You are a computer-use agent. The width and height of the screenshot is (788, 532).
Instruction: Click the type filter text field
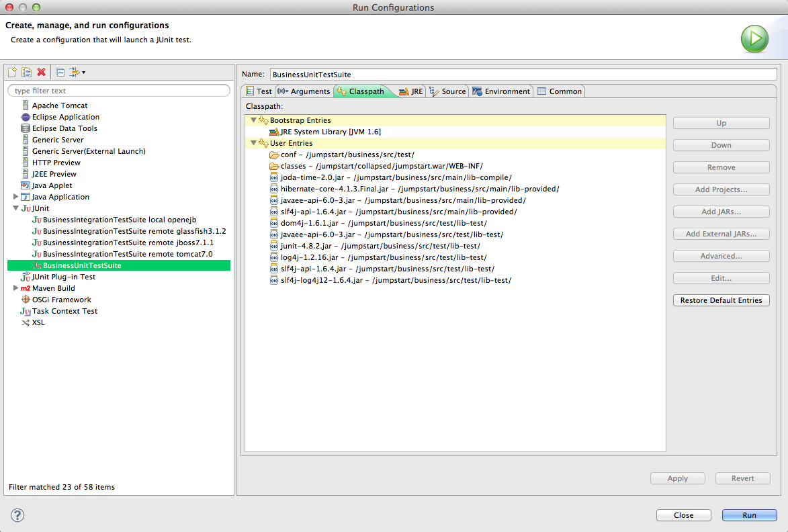[x=119, y=91]
